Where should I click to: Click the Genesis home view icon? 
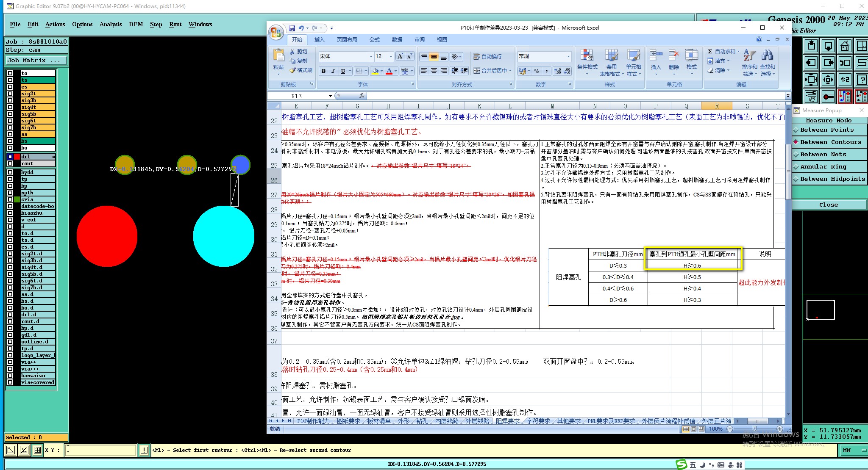pos(844,46)
